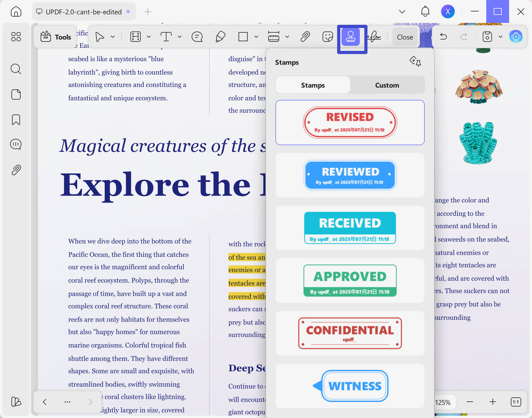Select the measurement ruler tool
Viewport: 532px width, 418px height.
pos(274,37)
